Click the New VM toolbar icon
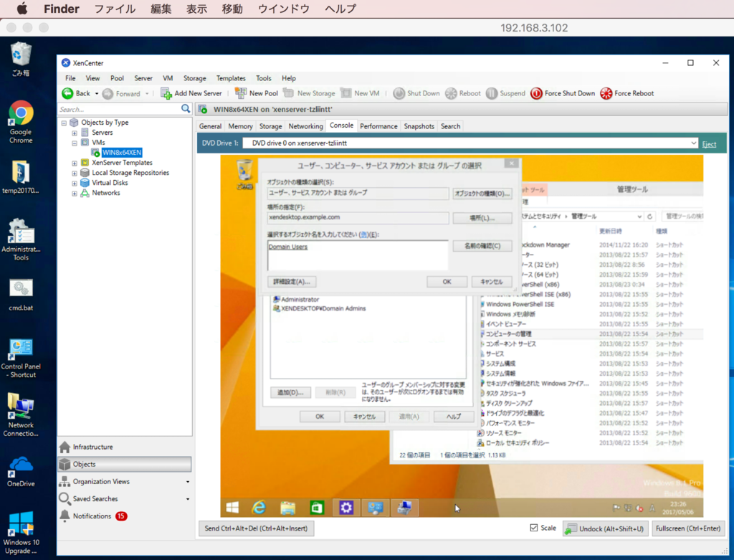The image size is (734, 560). (346, 93)
